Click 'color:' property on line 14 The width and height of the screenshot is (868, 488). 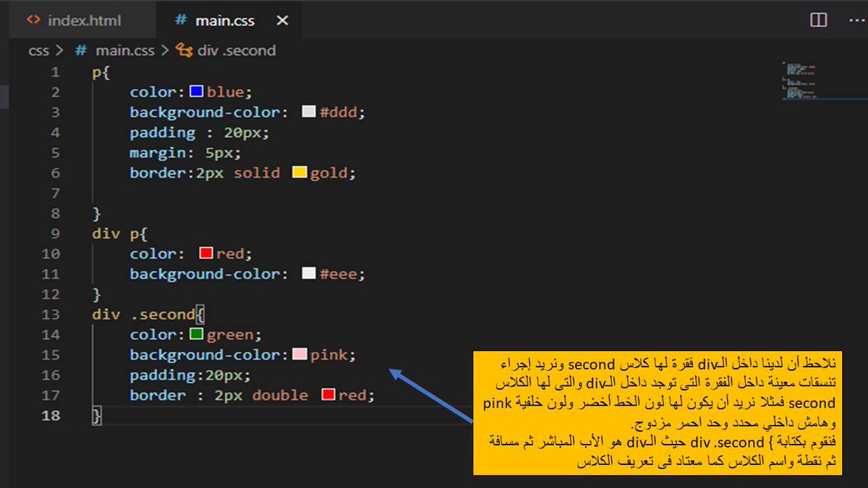click(x=158, y=335)
